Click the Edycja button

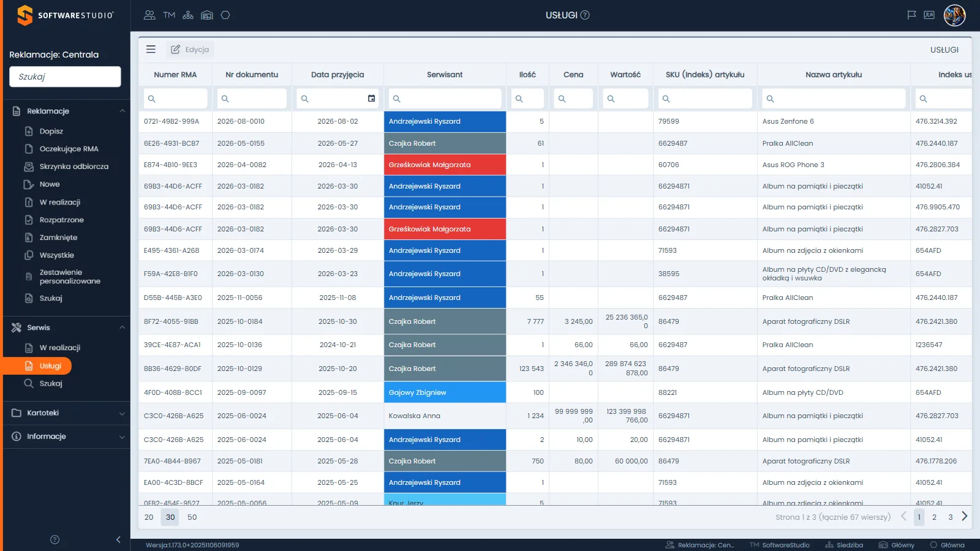coord(190,50)
